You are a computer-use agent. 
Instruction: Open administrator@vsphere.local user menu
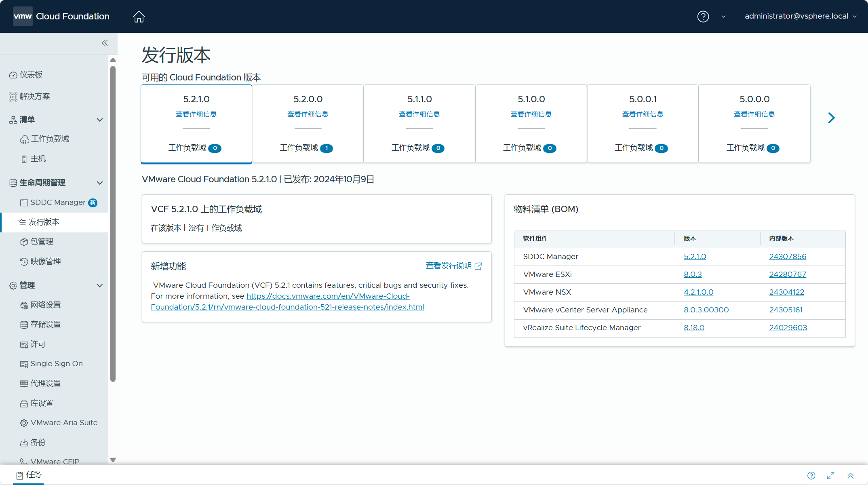click(x=801, y=16)
